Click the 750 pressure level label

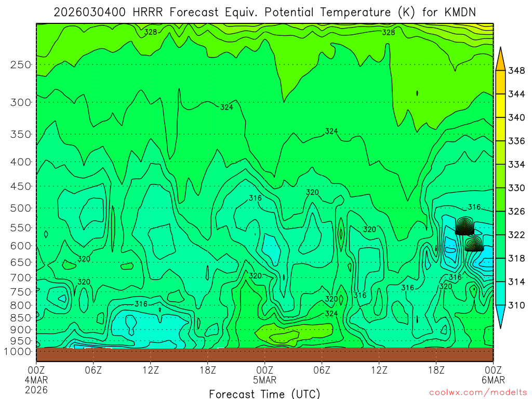pyautogui.click(x=21, y=292)
